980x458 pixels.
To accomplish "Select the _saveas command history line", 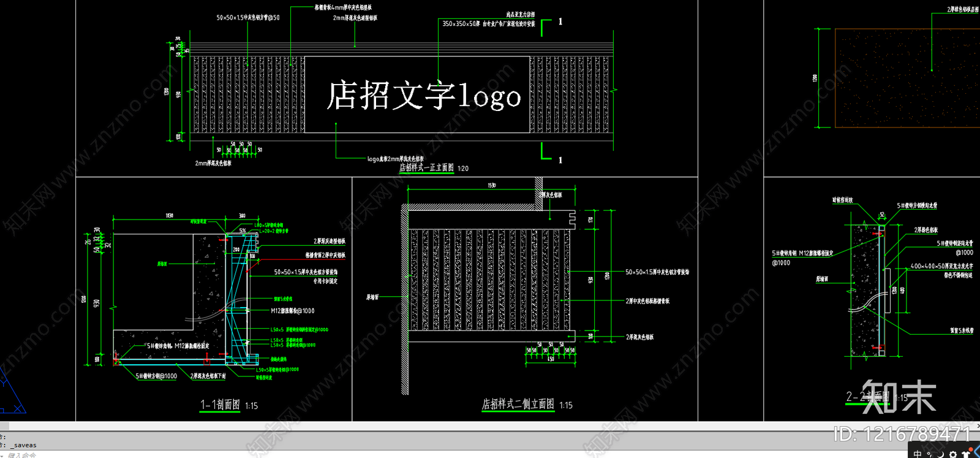I will (x=24, y=445).
